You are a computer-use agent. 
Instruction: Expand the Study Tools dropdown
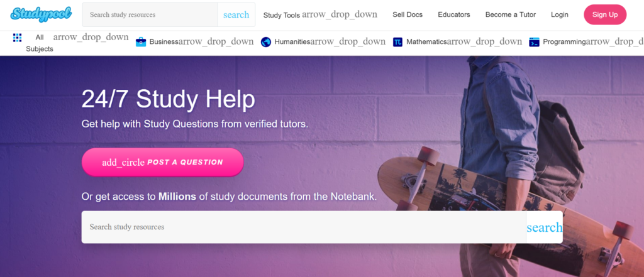click(x=320, y=15)
